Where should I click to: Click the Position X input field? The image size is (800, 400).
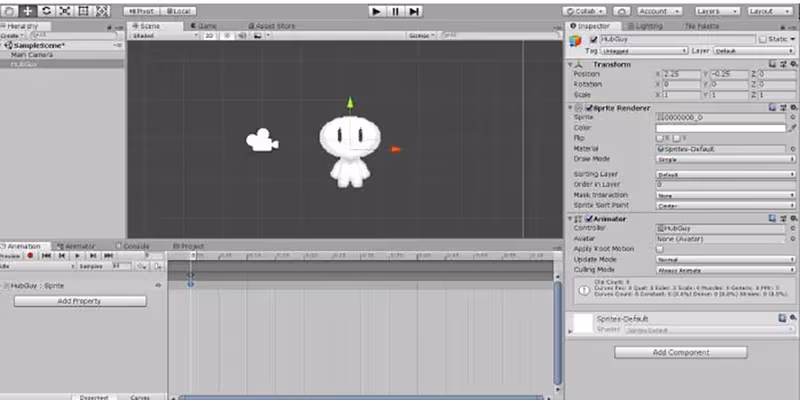(x=681, y=74)
